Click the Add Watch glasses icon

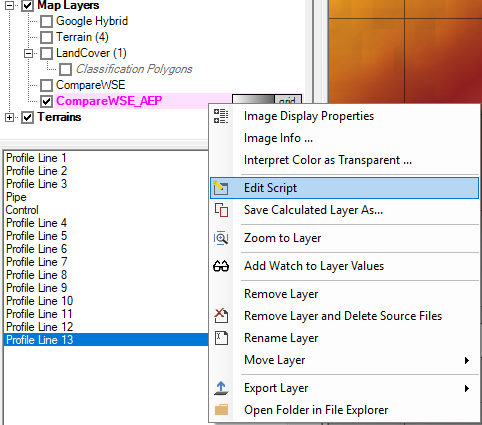point(221,266)
